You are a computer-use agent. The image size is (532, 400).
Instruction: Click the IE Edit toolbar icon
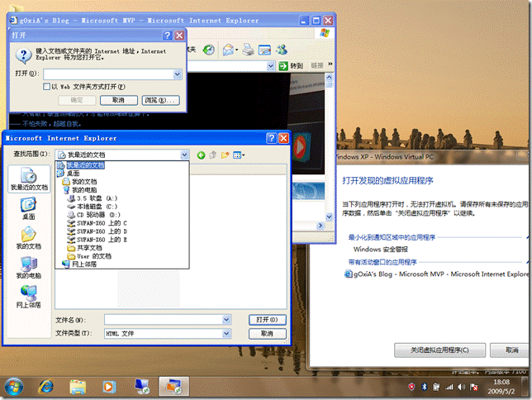click(264, 50)
